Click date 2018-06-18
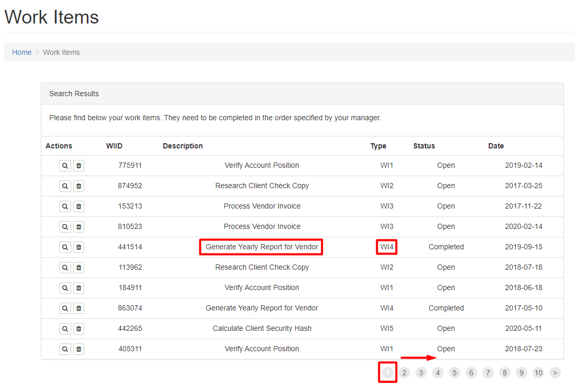The height and width of the screenshot is (392, 575). click(x=523, y=287)
